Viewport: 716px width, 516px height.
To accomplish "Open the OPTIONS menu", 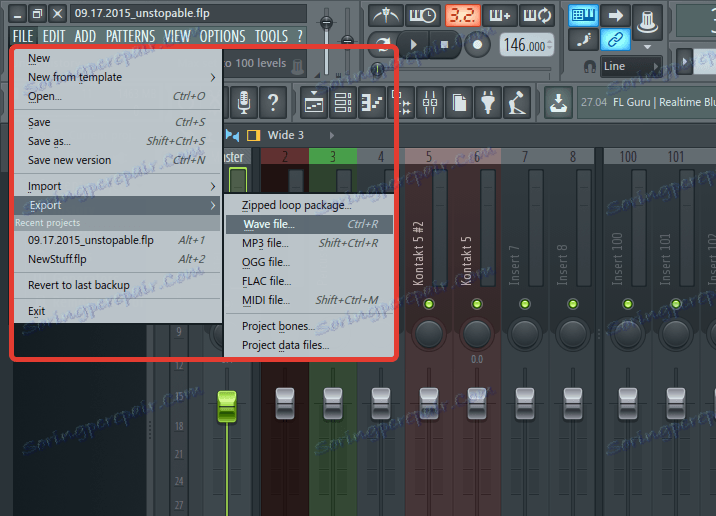I will coord(222,36).
